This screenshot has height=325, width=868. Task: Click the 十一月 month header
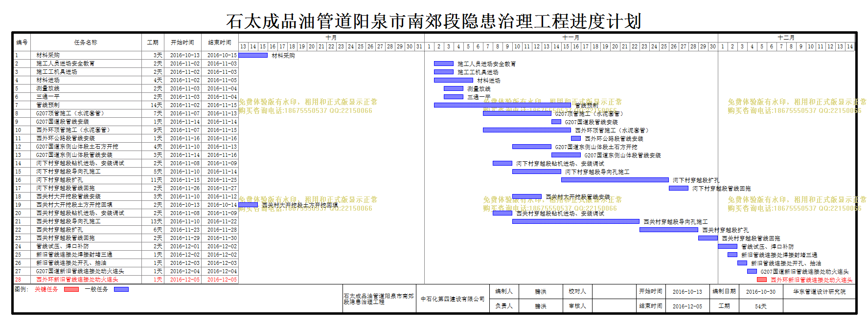click(x=571, y=38)
